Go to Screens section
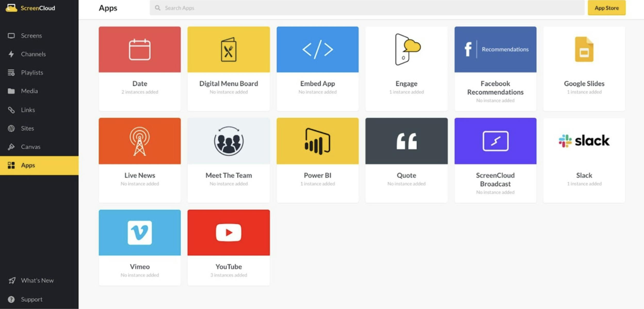The height and width of the screenshot is (309, 644). [x=39, y=36]
